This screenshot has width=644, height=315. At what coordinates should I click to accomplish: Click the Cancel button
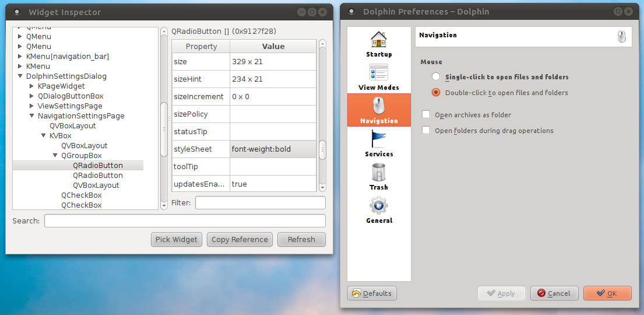point(554,293)
